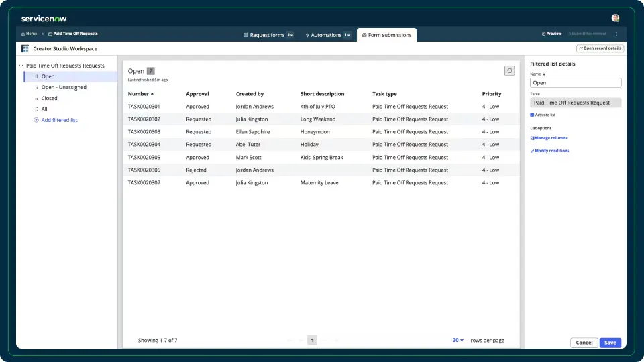Click Kids' Spring Break description cell
This screenshot has width=644, height=362.
tap(321, 157)
